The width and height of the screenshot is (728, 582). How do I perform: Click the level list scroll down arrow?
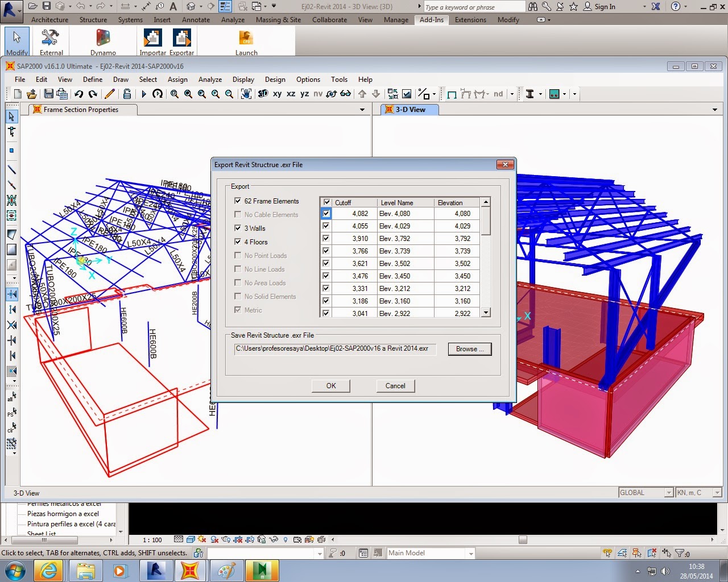point(486,313)
